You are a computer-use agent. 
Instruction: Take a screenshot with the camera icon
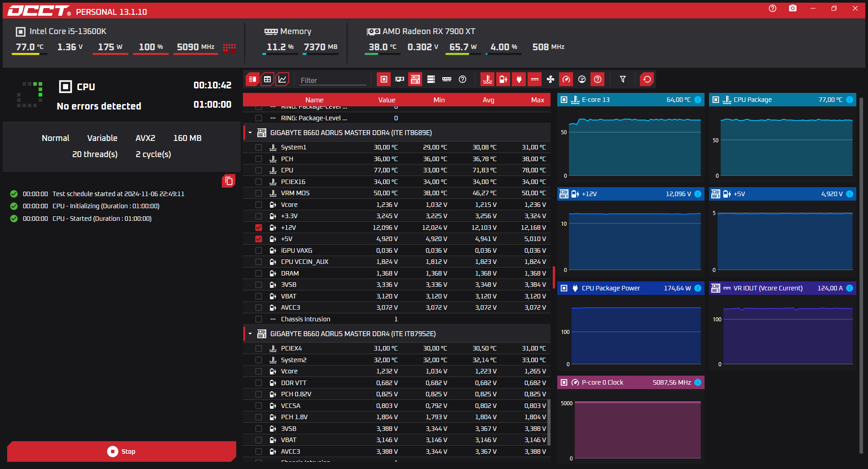click(x=793, y=9)
